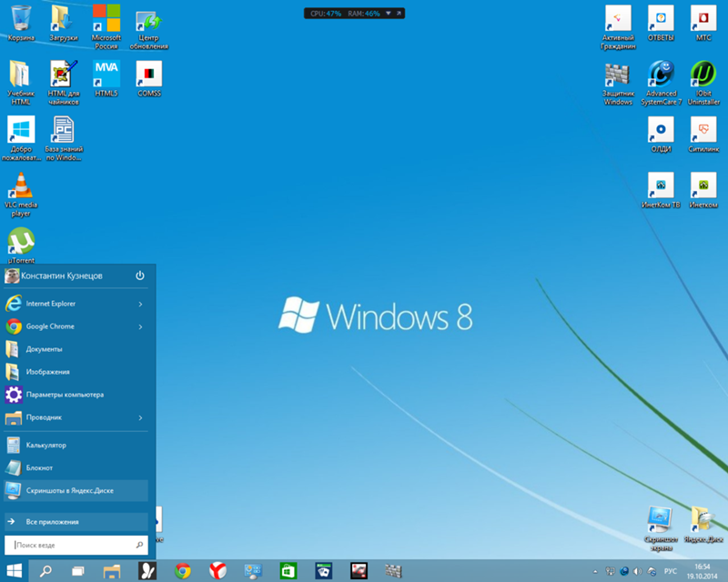728x582 pixels.
Task: Click the taskbar search magnifier icon
Action: point(44,571)
